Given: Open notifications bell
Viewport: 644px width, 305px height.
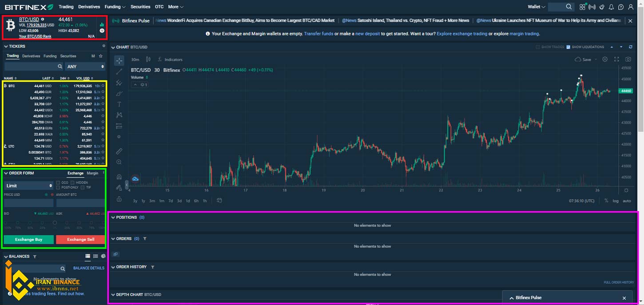Looking at the screenshot, I should (x=612, y=7).
